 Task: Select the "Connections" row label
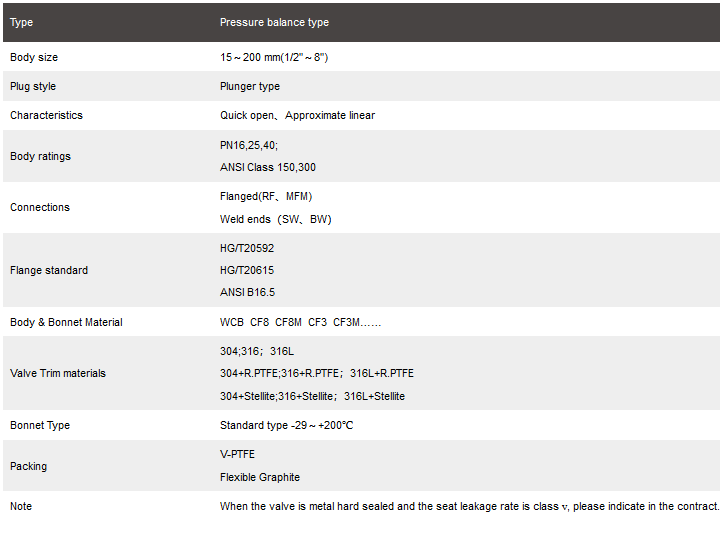point(40,207)
